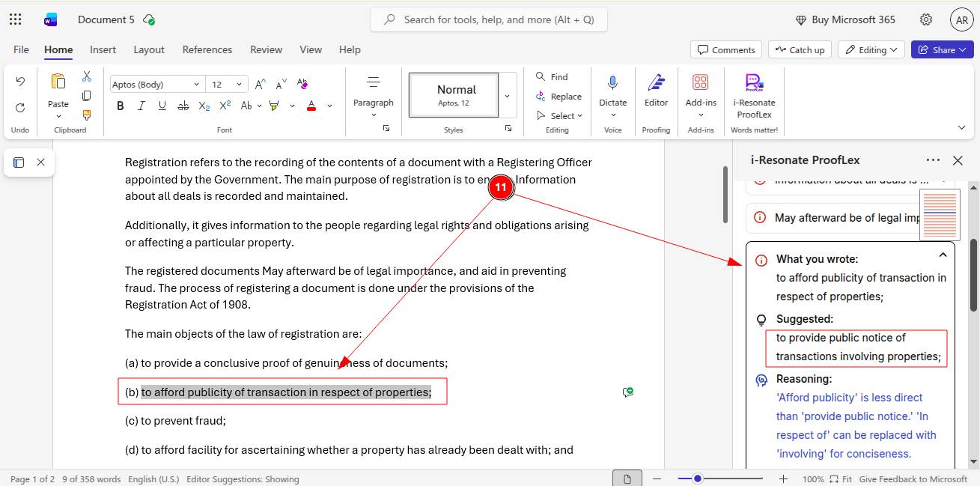
Task: Open the Editor proofing tool
Action: [656, 83]
